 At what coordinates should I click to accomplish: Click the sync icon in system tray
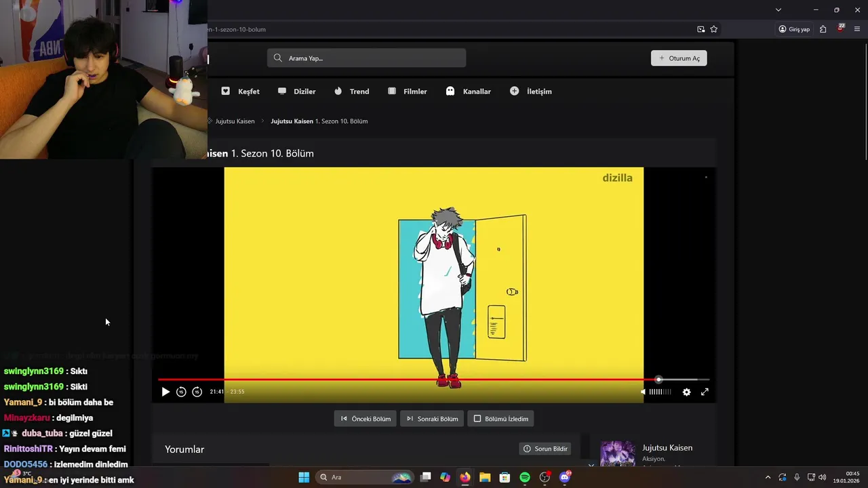click(x=783, y=477)
